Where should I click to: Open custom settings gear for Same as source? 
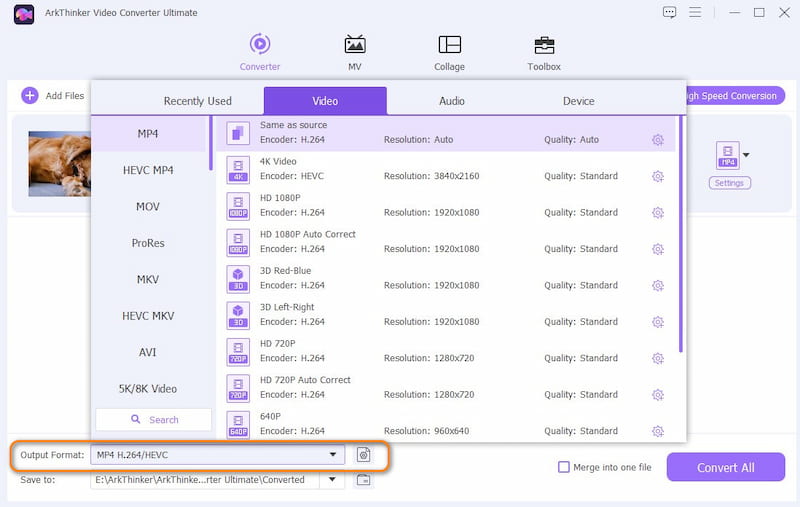click(x=658, y=140)
